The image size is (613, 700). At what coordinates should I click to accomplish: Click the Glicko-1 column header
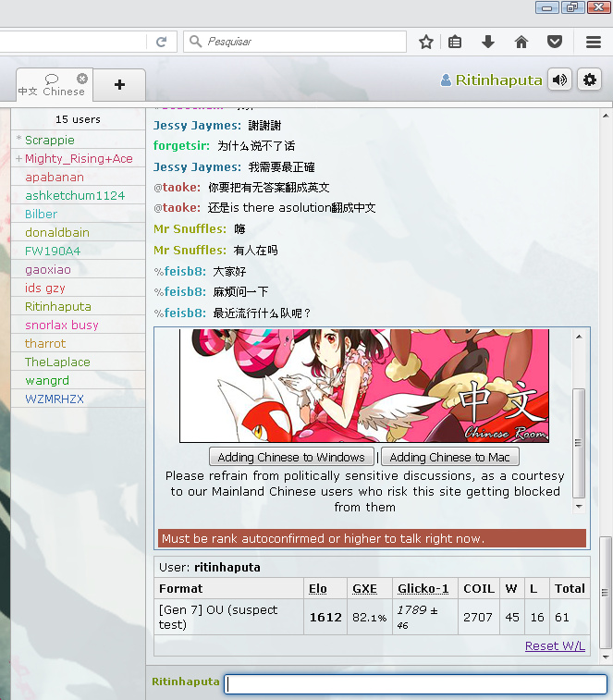[423, 589]
